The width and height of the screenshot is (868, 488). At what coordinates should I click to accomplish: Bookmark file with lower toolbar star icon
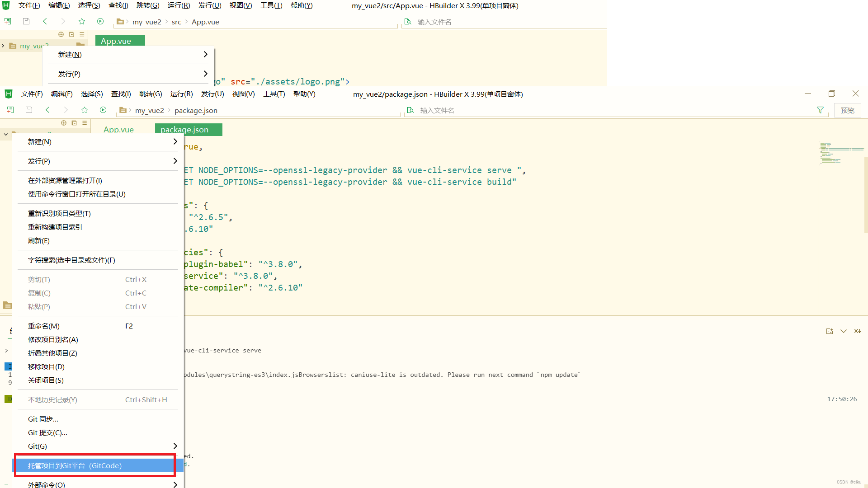85,110
